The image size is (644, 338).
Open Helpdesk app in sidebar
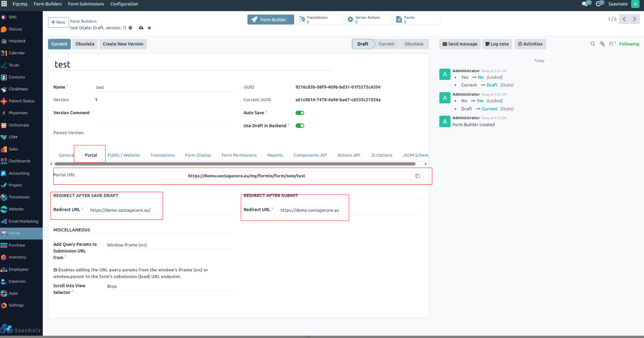pos(17,41)
